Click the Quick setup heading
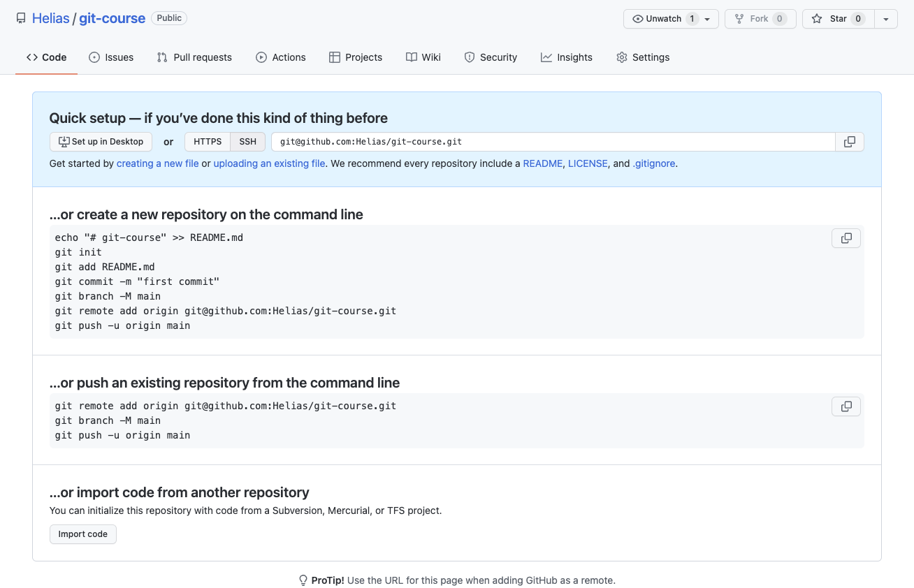The height and width of the screenshot is (588, 914). click(219, 118)
